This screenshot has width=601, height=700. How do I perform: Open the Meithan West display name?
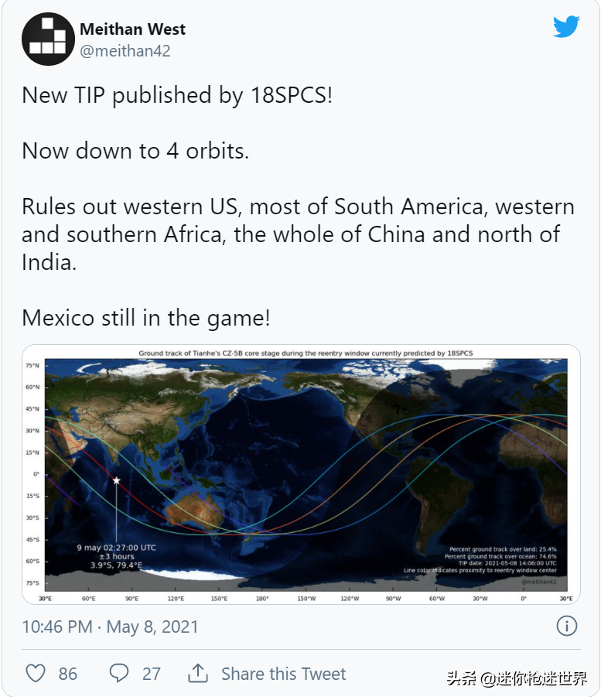(132, 29)
